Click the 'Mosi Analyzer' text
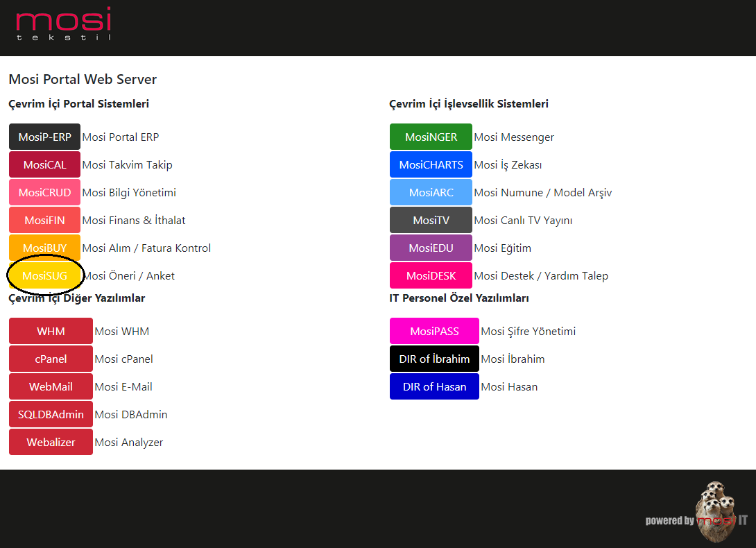 pyautogui.click(x=129, y=443)
